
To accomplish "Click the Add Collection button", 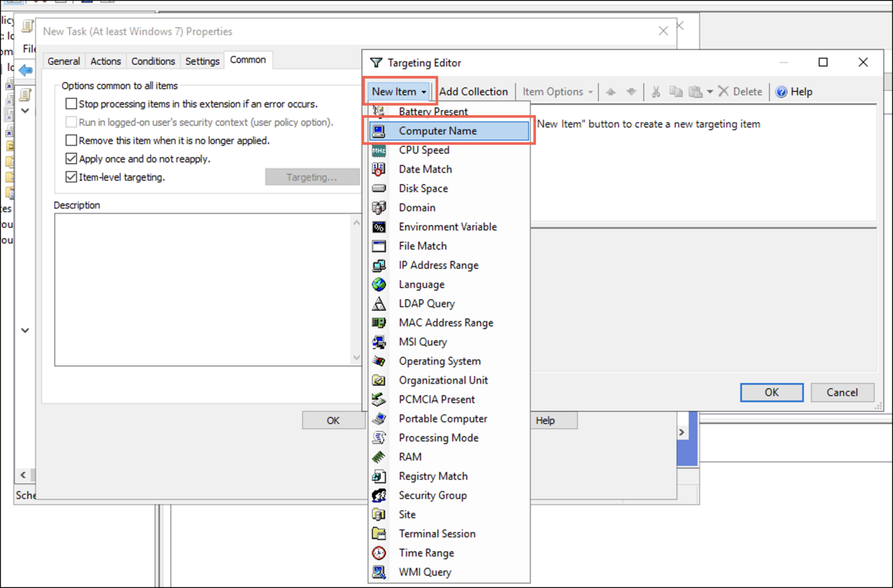I will (474, 91).
